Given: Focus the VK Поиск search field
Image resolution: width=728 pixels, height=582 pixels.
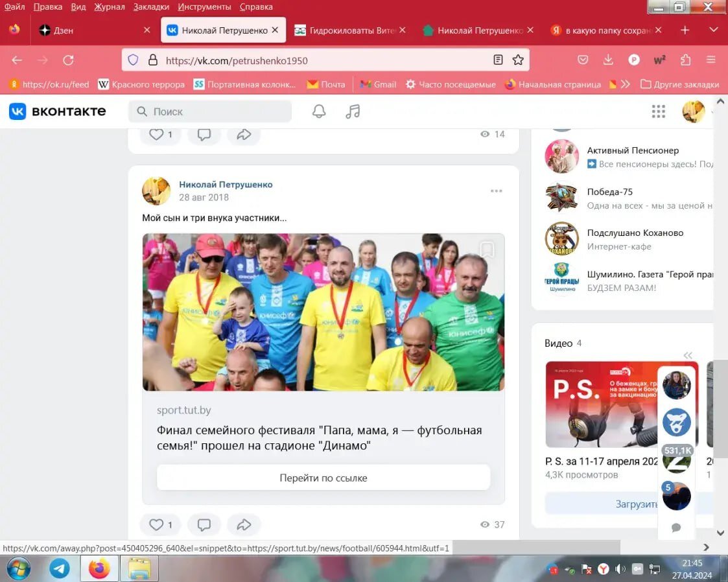Looking at the screenshot, I should 210,111.
